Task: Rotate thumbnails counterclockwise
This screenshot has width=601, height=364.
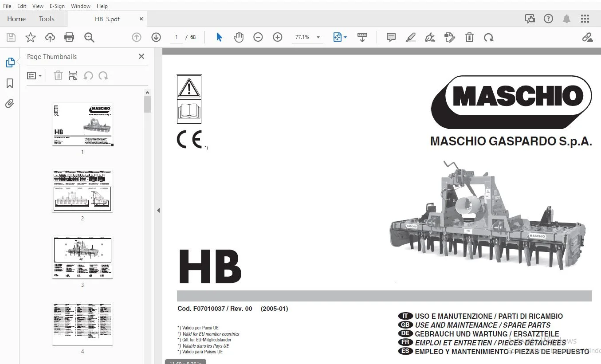Action: (88, 76)
